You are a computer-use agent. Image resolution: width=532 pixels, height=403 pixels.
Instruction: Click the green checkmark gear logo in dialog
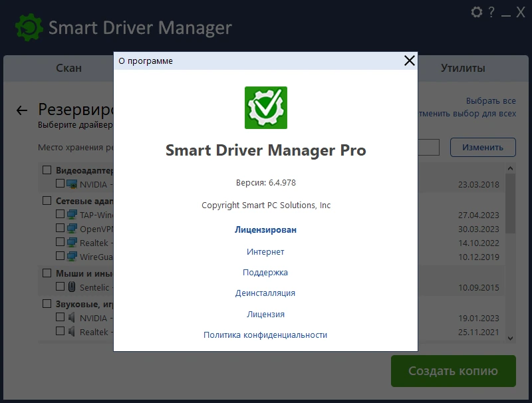coord(266,108)
